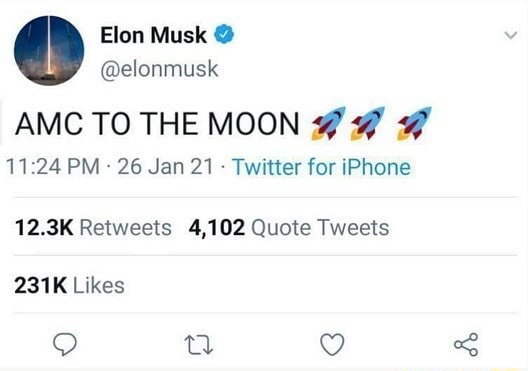Click the blue verified badge
This screenshot has width=528, height=371.
pyautogui.click(x=224, y=34)
